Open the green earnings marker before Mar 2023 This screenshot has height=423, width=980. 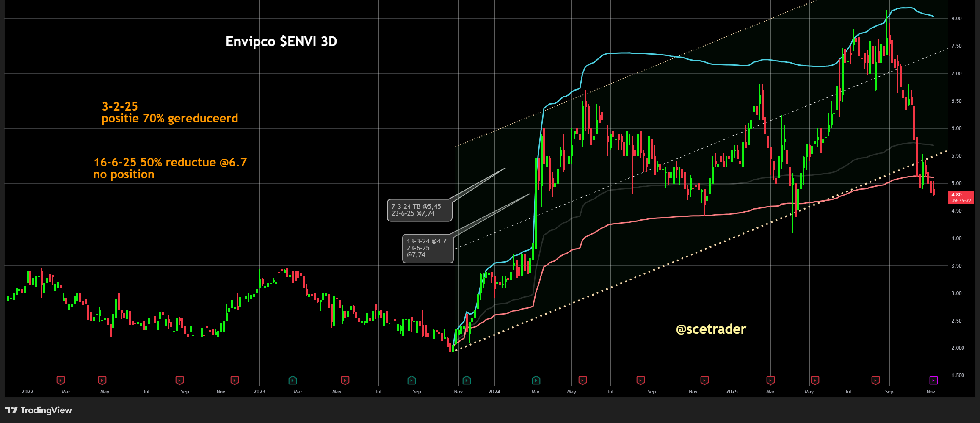pos(293,380)
